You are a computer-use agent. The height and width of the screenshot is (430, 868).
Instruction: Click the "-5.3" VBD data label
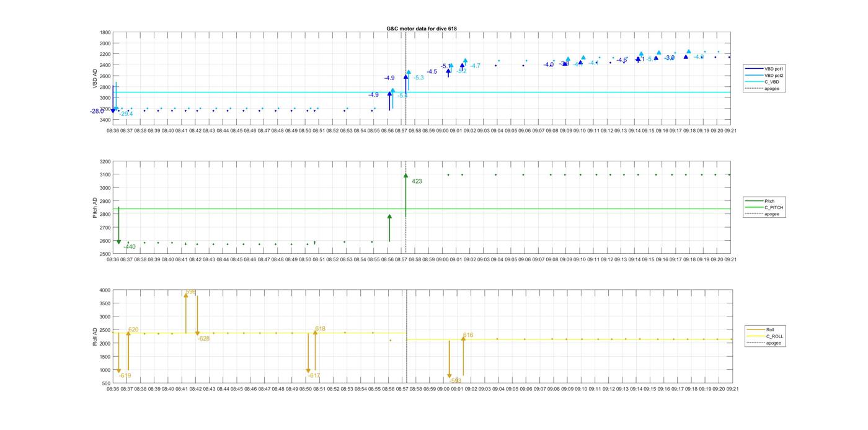point(418,78)
